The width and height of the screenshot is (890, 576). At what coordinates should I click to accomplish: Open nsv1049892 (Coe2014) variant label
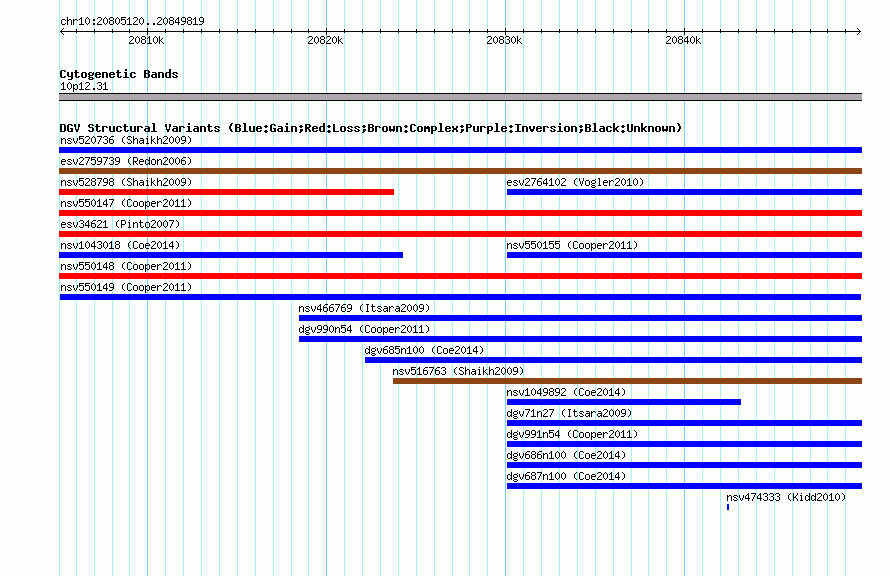tap(566, 392)
